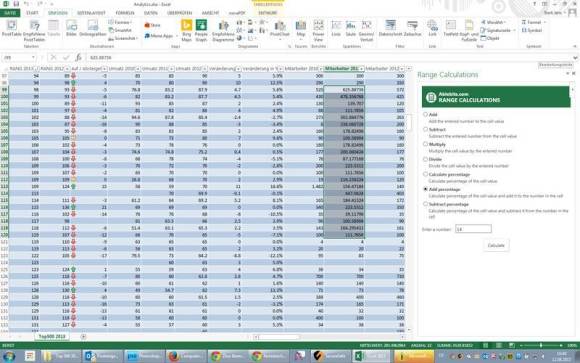Save workbook via quick access toolbar
The height and width of the screenshot is (363, 580).
[16, 4]
